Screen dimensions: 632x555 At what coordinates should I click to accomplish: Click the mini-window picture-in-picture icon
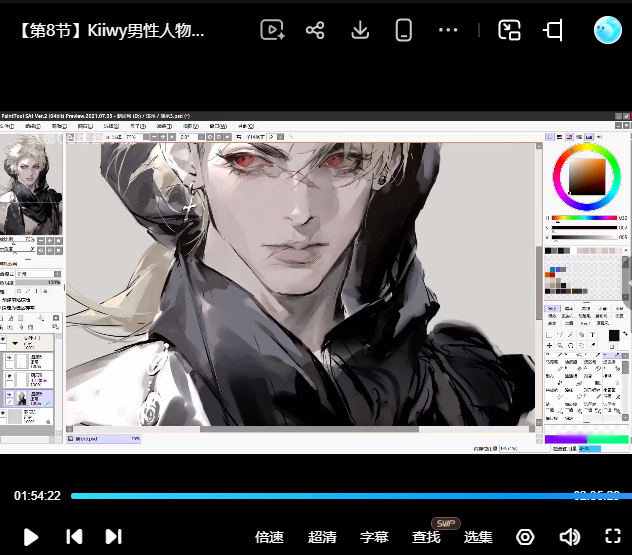point(509,30)
